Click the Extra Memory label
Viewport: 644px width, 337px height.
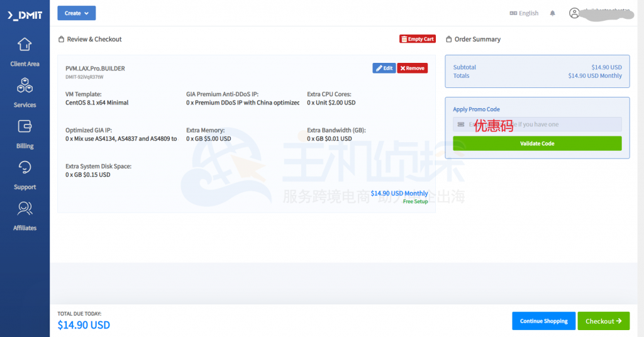pyautogui.click(x=206, y=131)
